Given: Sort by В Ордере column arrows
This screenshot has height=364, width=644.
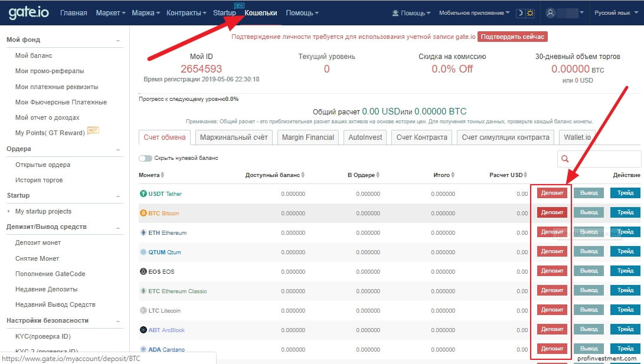Looking at the screenshot, I should point(378,175).
